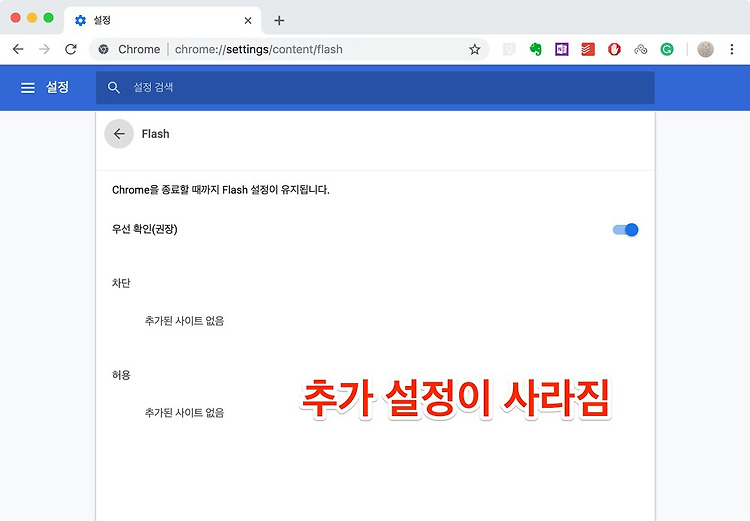Select the 설정 browser tab
Image resolution: width=750 pixels, height=521 pixels.
point(163,21)
